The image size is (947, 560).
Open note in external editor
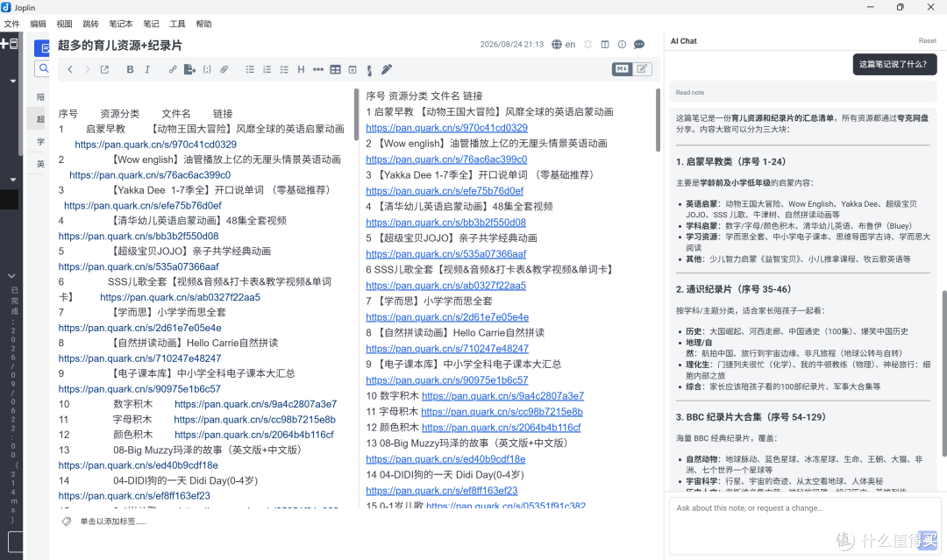tap(104, 69)
